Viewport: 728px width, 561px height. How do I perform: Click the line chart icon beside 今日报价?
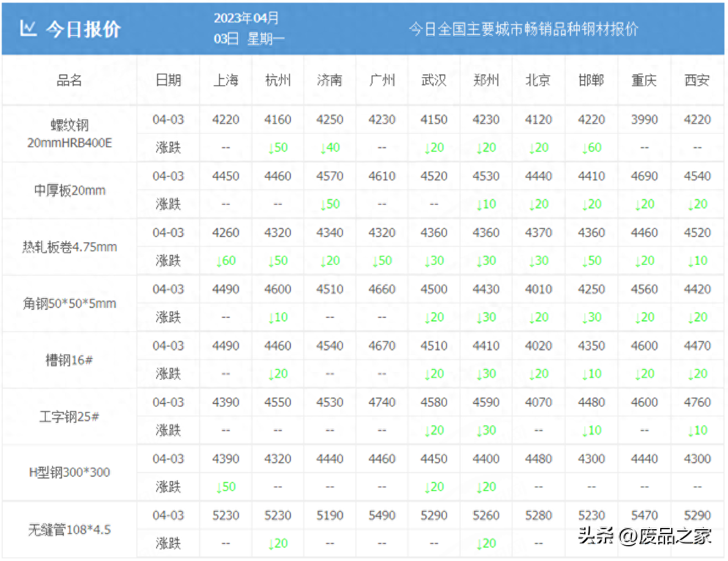[27, 28]
